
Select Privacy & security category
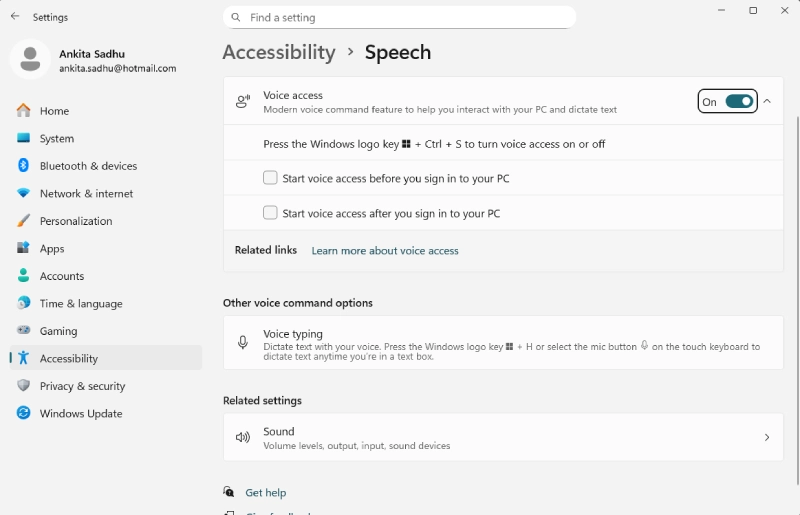106,386
